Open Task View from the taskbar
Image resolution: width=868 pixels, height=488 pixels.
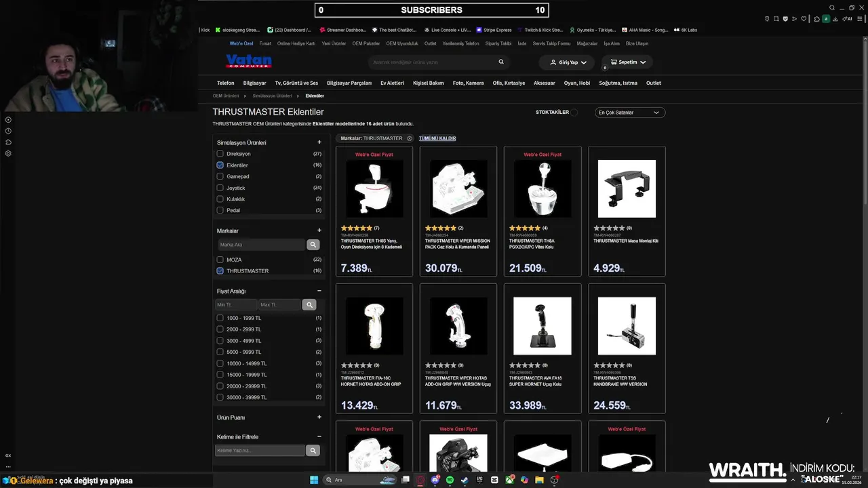pos(406,480)
